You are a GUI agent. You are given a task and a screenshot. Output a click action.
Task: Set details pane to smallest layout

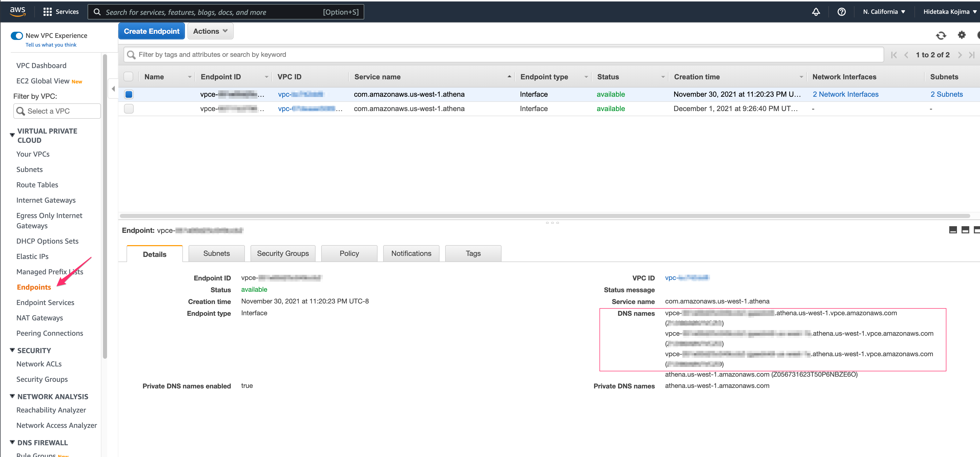953,230
